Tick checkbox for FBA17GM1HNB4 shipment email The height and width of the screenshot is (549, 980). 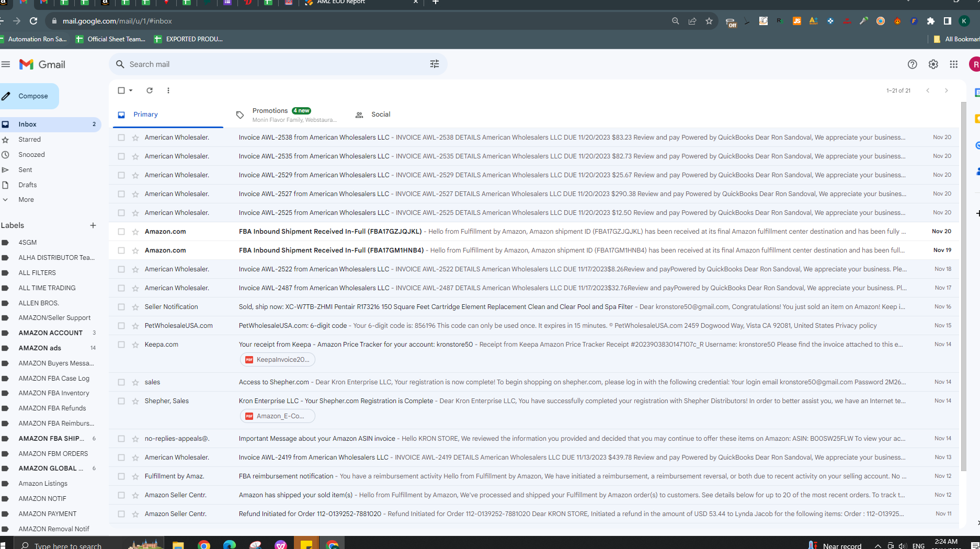pyautogui.click(x=121, y=250)
